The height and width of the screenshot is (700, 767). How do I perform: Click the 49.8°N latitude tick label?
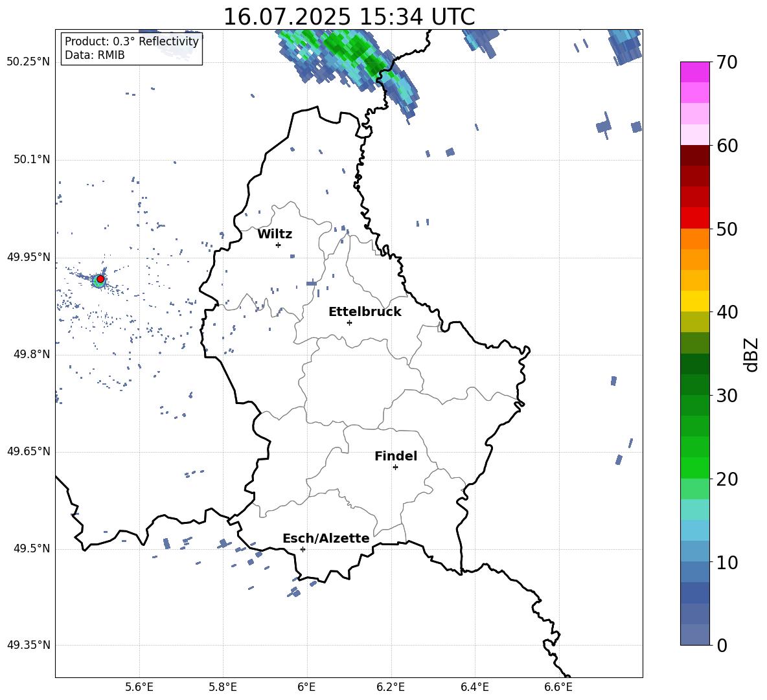(x=32, y=354)
